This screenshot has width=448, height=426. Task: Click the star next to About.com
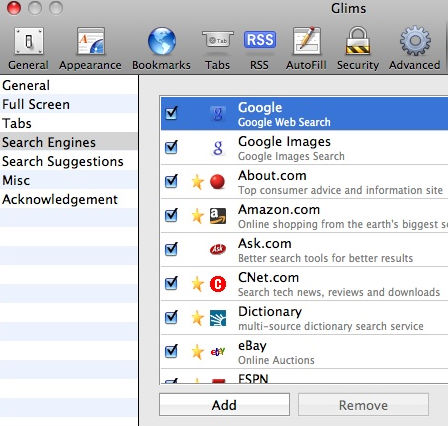pyautogui.click(x=197, y=182)
